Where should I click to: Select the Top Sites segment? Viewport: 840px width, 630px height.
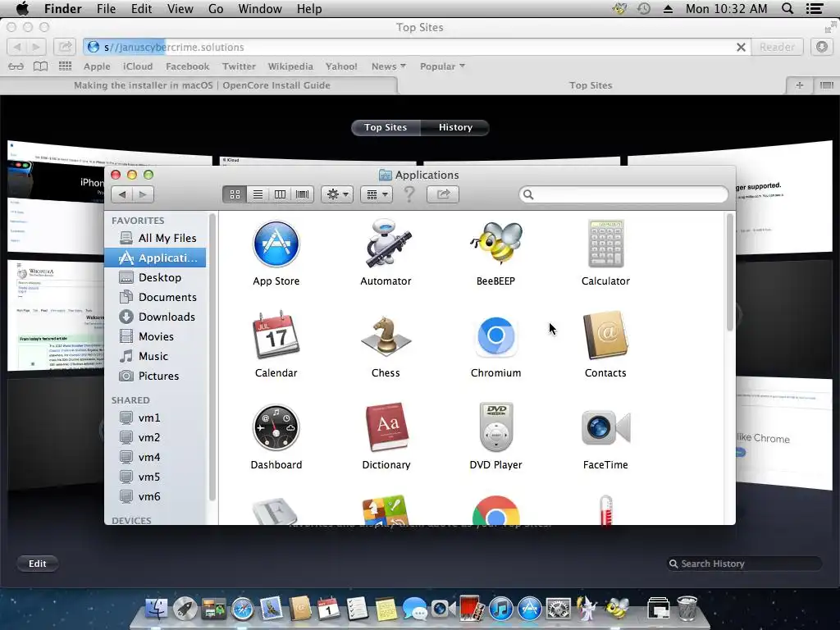coord(386,127)
